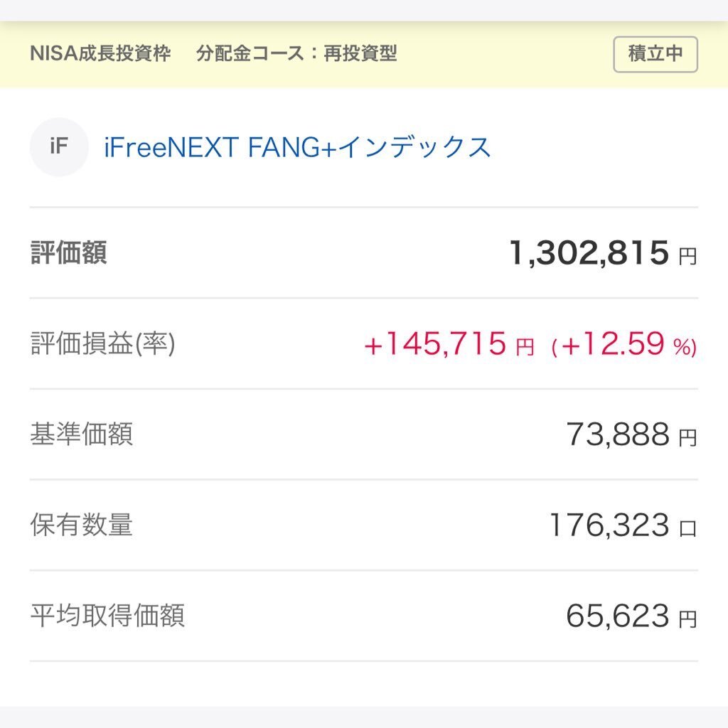Image resolution: width=728 pixels, height=728 pixels.
Task: Click the 73,888 円 base price value
Action: (631, 434)
